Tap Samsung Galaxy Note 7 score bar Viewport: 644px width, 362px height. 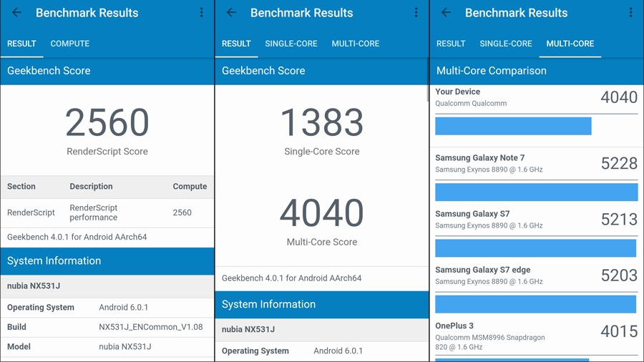click(x=537, y=192)
